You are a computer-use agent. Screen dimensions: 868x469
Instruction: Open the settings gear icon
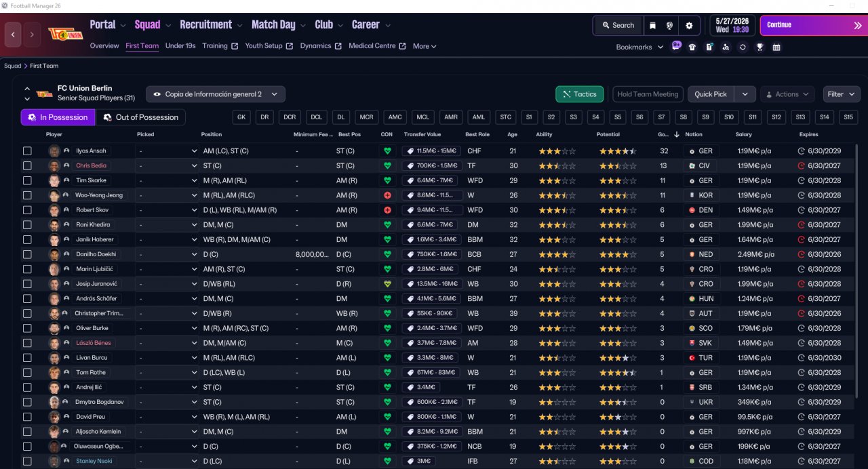689,26
